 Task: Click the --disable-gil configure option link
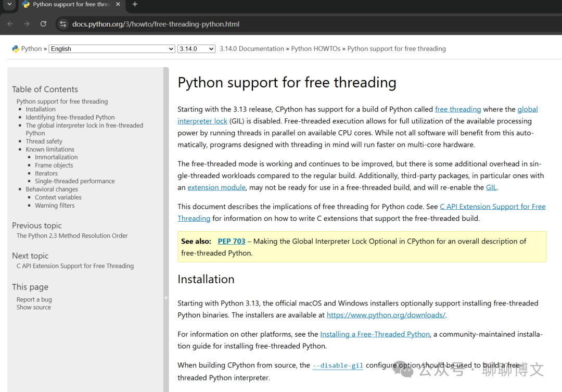click(x=338, y=365)
